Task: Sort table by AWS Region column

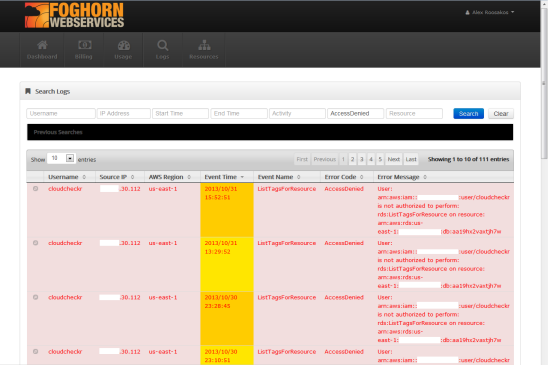Action: point(172,177)
